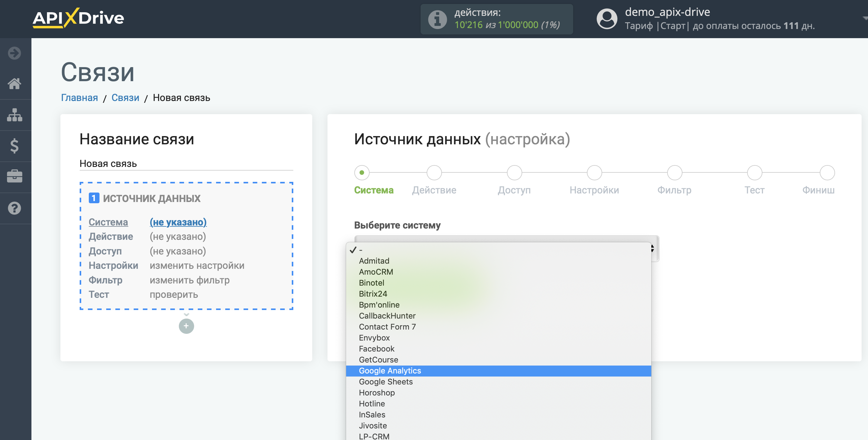
Task: Choose Google Analytics from the system list
Action: 498,371
